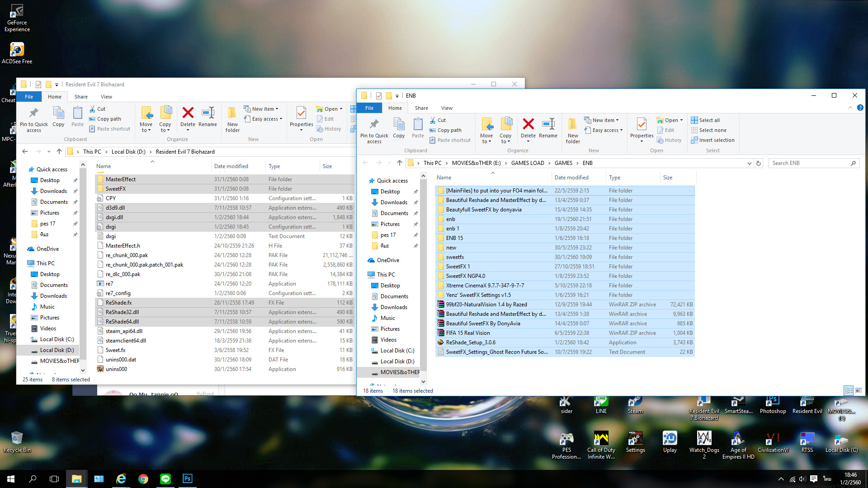Click Select none in ENB ribbon
The height and width of the screenshot is (488, 868).
pos(712,130)
